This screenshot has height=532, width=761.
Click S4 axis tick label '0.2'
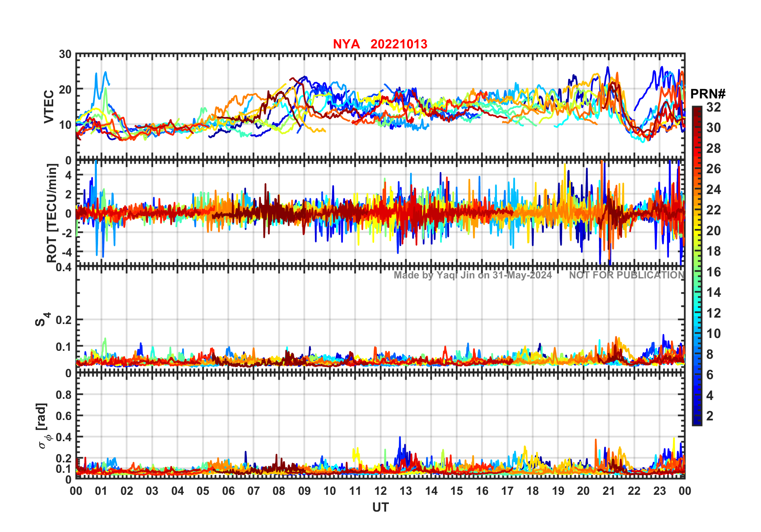click(x=64, y=320)
